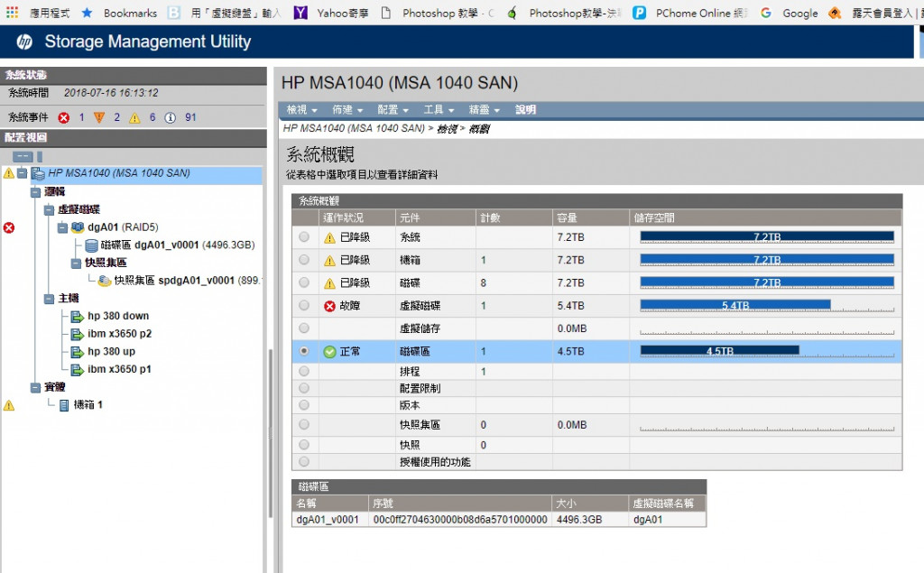
Task: Click the yellow warning events icon
Action: (134, 118)
